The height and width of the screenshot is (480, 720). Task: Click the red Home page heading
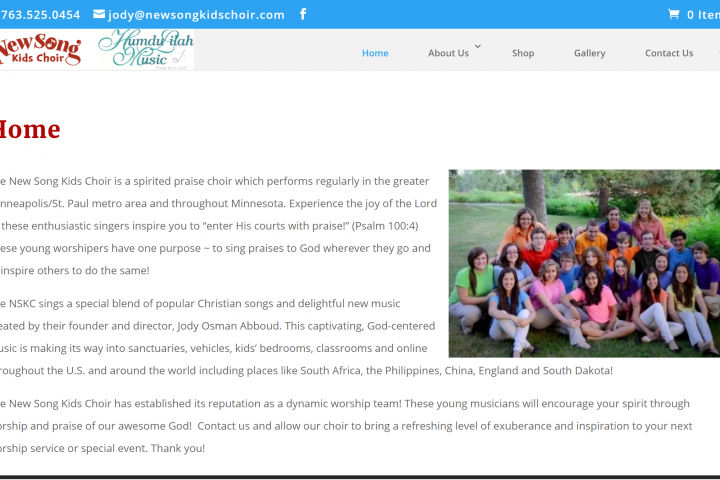point(30,130)
